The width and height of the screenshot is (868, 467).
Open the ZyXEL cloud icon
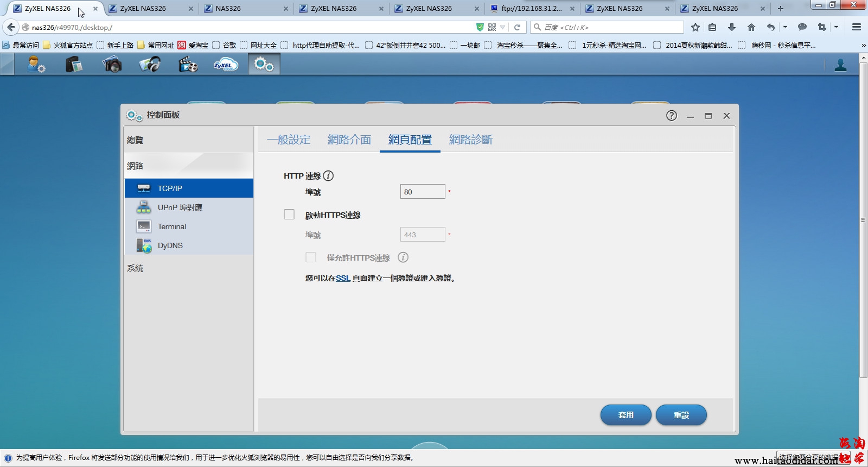(x=225, y=65)
